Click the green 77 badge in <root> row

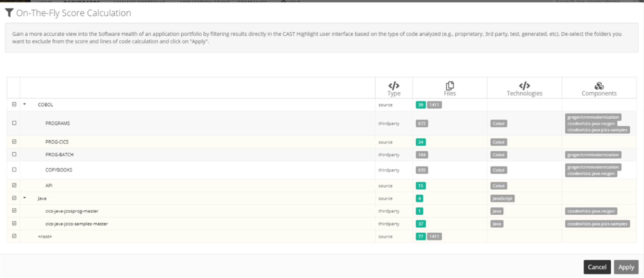[x=420, y=236]
